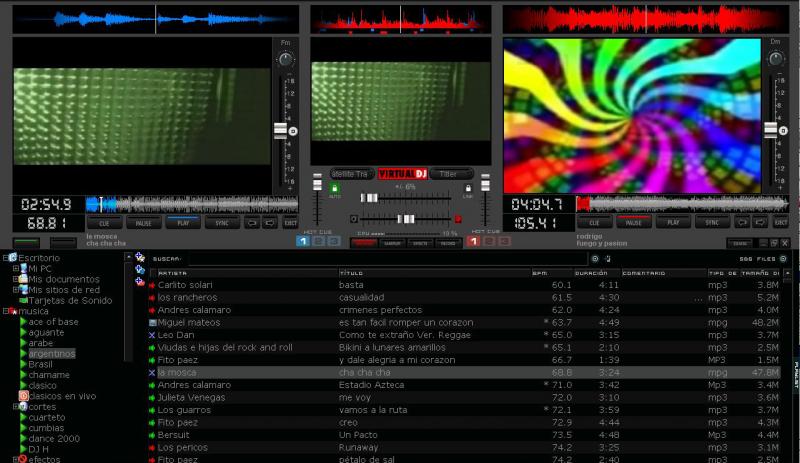Collapse the musica tree node

pos(6,311)
